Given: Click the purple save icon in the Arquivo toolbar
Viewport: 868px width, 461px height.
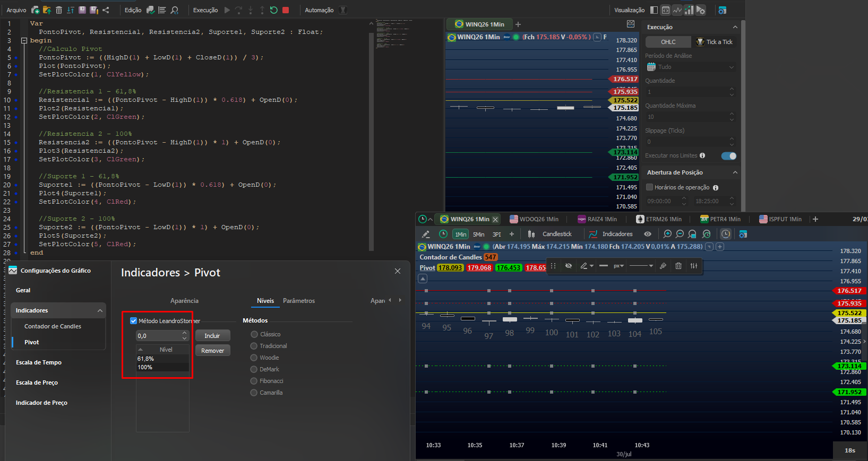Looking at the screenshot, I should pyautogui.click(x=82, y=10).
